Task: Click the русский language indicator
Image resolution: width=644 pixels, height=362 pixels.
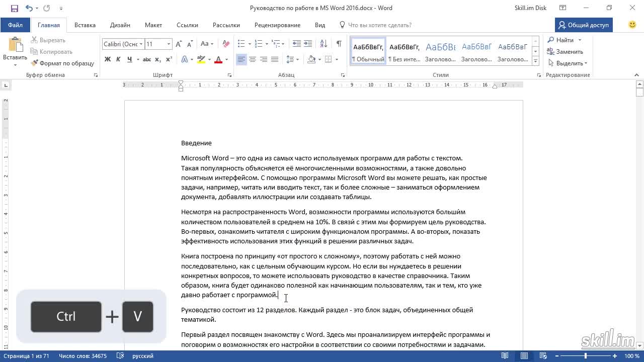Action: tap(143, 356)
